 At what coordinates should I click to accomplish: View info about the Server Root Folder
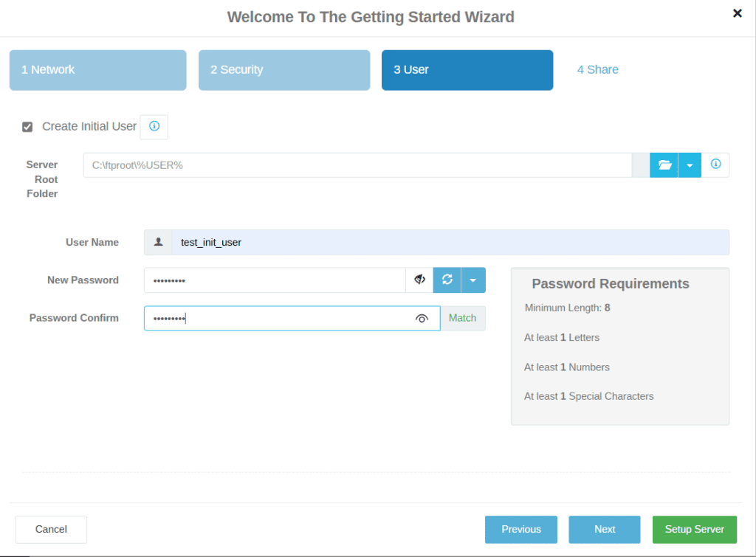tap(715, 165)
